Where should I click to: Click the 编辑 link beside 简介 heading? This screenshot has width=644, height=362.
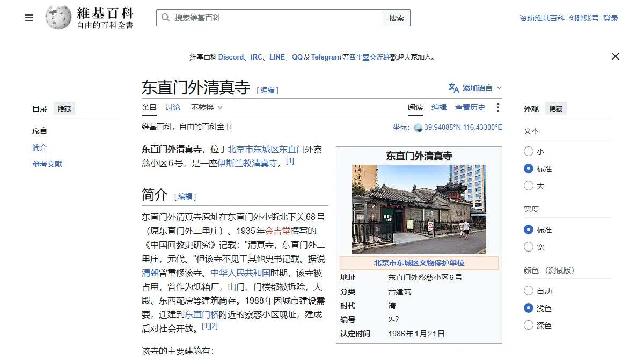[x=185, y=196]
